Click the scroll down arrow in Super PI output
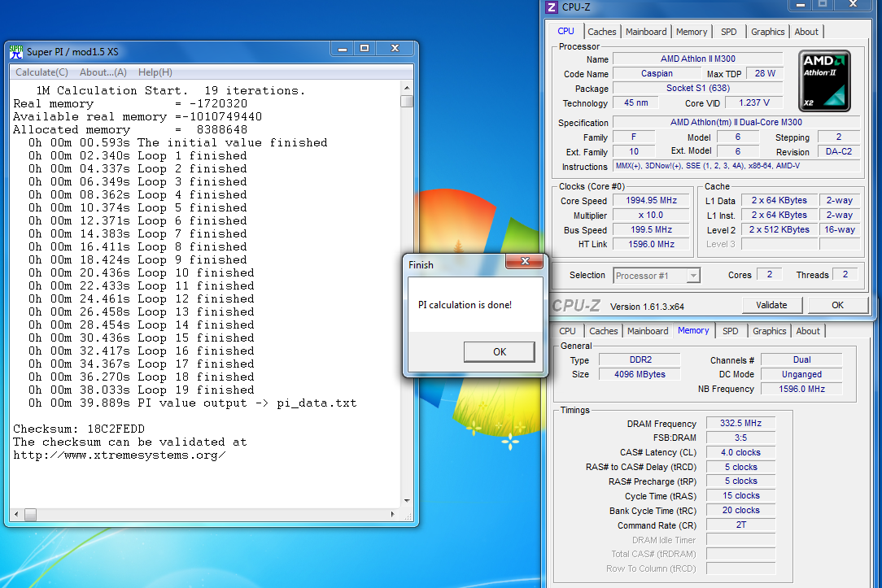 coord(407,500)
